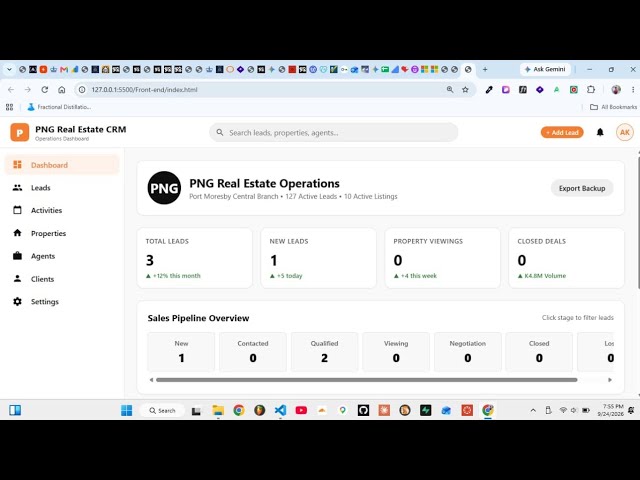
Task: Open the Fractional Distillation bookmark
Action: point(59,107)
